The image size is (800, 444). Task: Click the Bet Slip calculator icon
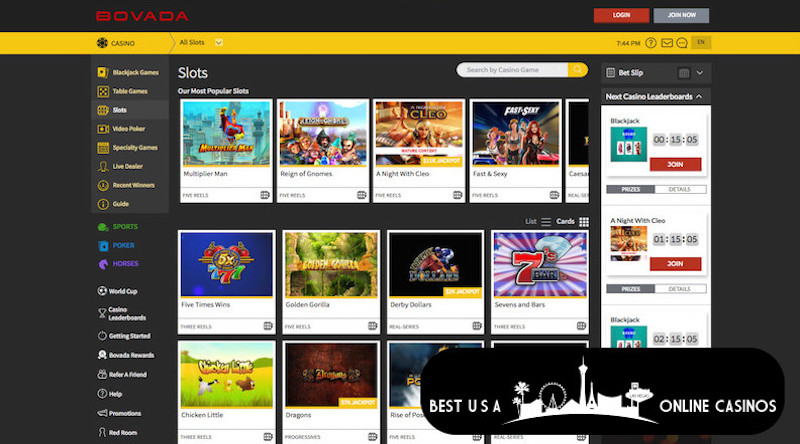pos(684,73)
